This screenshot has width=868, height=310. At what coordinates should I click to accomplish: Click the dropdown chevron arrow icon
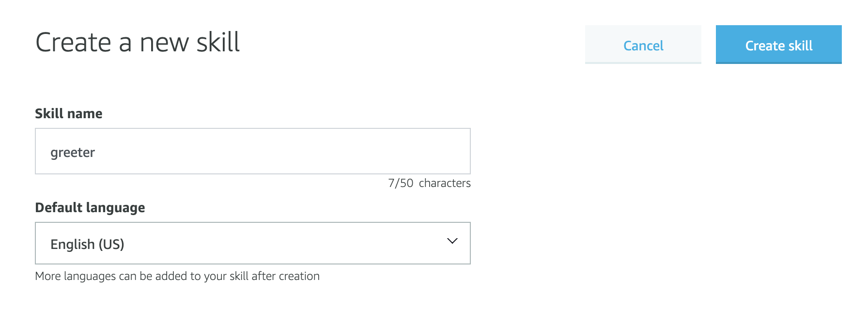[452, 241]
